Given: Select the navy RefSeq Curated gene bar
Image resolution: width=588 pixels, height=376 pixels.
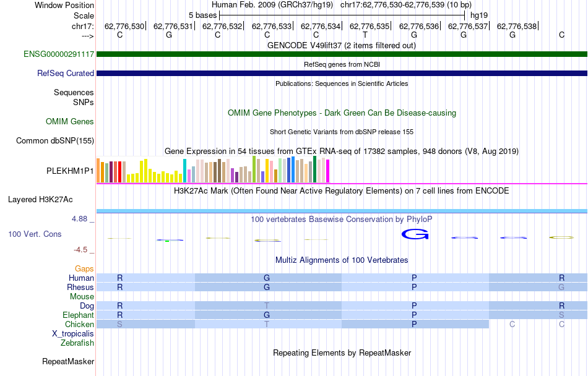Looking at the screenshot, I should click(x=342, y=74).
